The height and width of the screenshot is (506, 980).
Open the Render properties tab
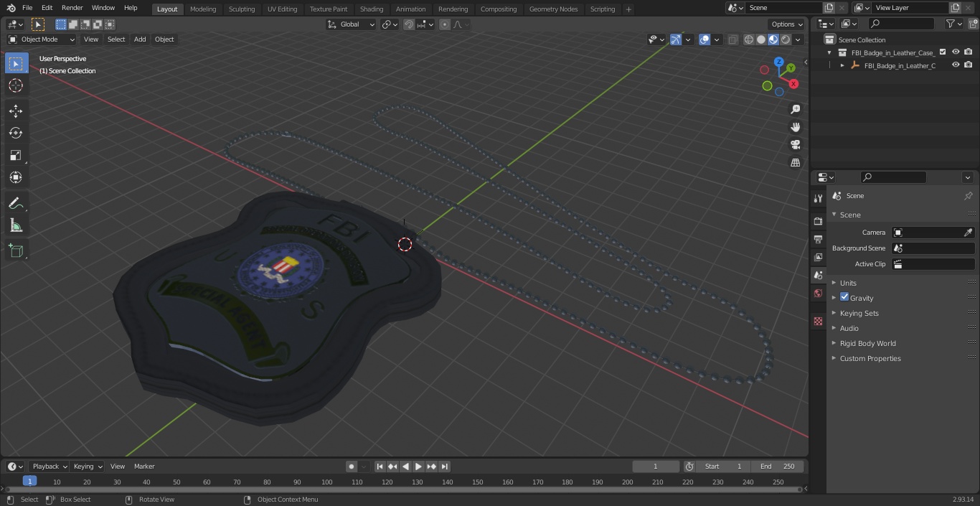tap(818, 222)
